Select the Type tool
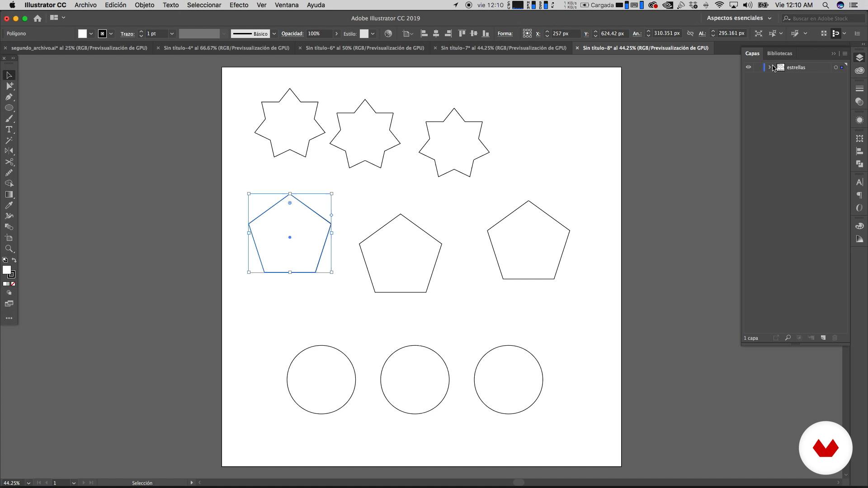 (9, 130)
